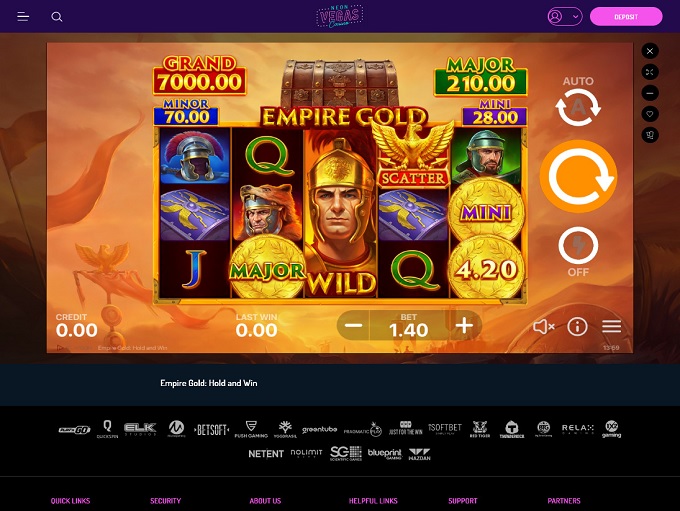Spin the reels with the orange button
The image size is (680, 511).
(x=578, y=176)
